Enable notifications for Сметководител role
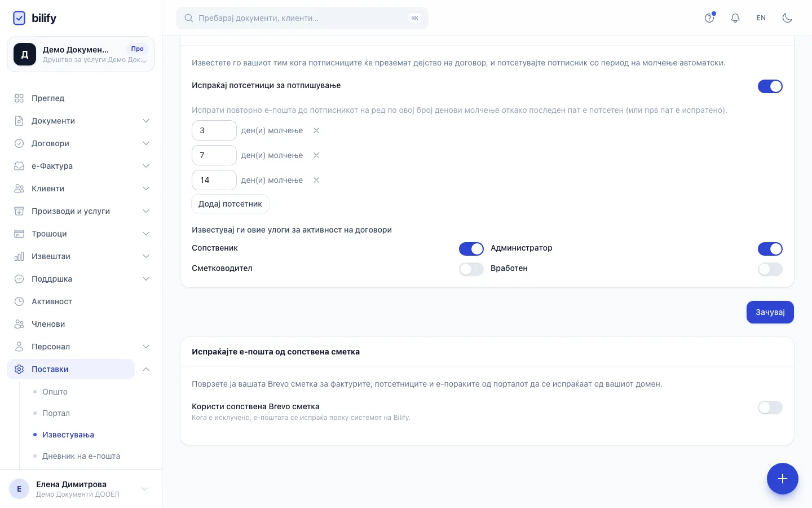The width and height of the screenshot is (812, 508). (471, 269)
